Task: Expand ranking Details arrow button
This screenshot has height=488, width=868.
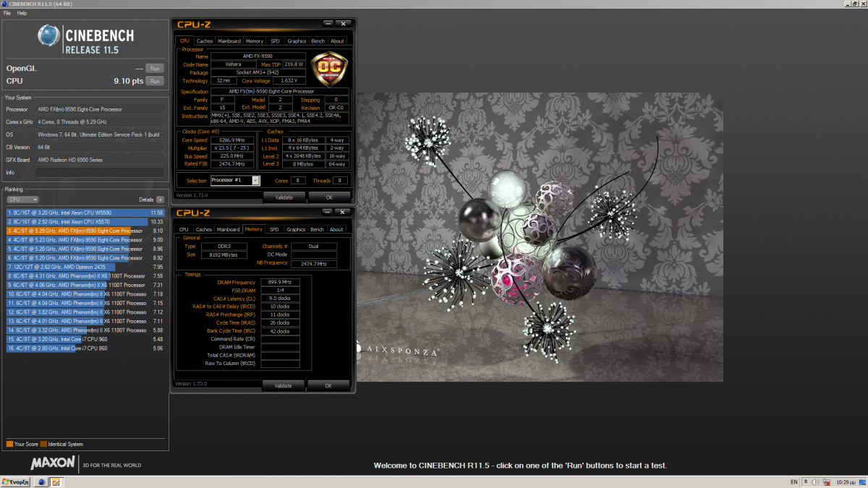Action: coord(160,200)
